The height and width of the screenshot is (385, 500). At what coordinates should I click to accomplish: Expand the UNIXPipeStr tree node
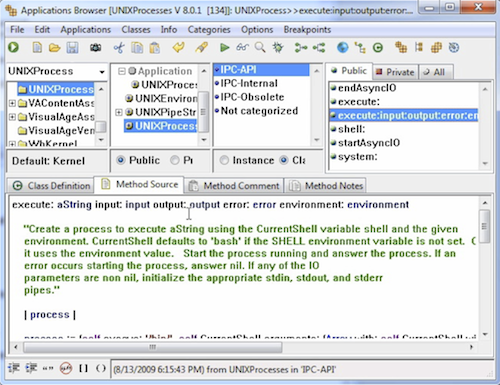pyautogui.click(x=119, y=112)
